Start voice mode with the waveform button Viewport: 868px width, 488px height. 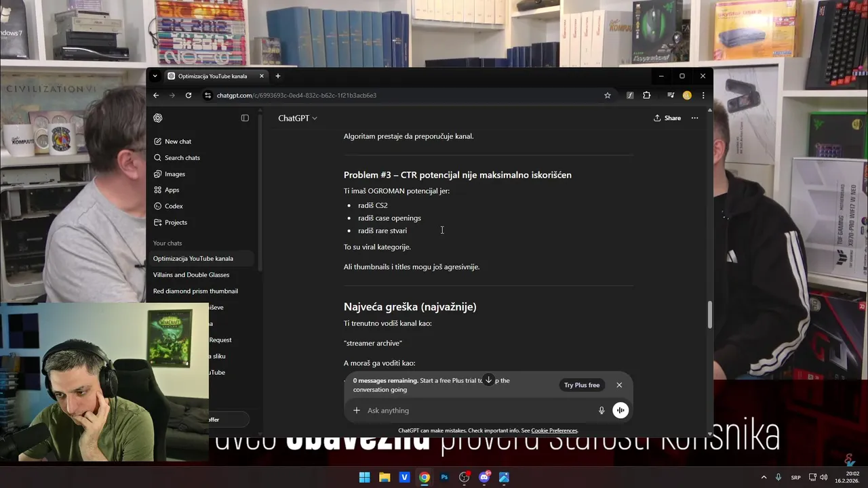620,410
